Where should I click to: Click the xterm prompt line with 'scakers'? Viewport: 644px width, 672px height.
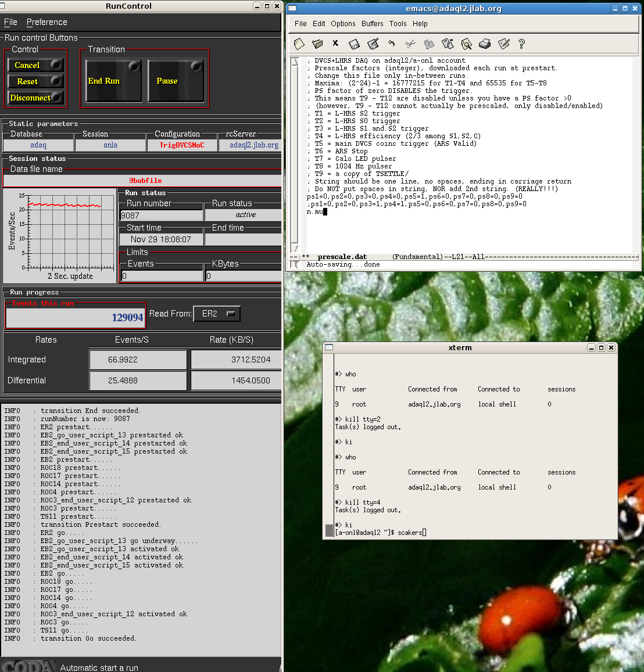(x=381, y=533)
